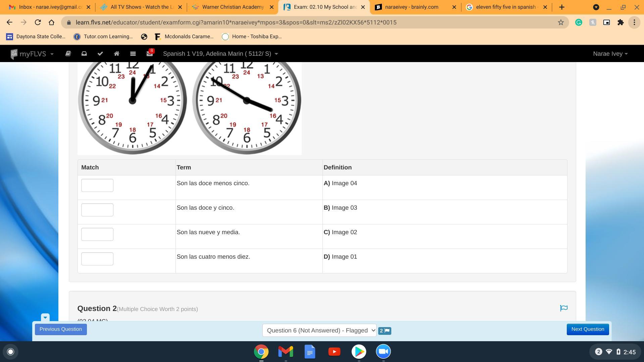Viewport: 644px width, 362px height.
Task: Open the Daytona State College bookmark
Action: pos(36,37)
